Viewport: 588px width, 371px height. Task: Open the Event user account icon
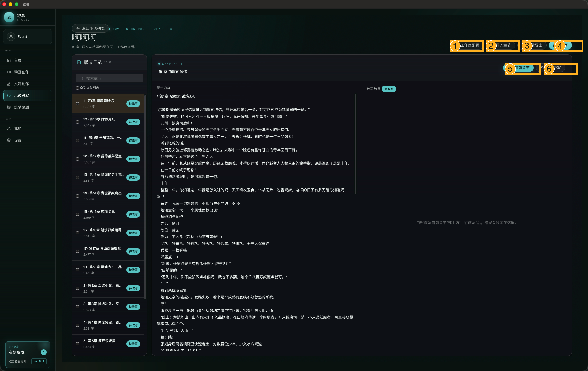11,37
